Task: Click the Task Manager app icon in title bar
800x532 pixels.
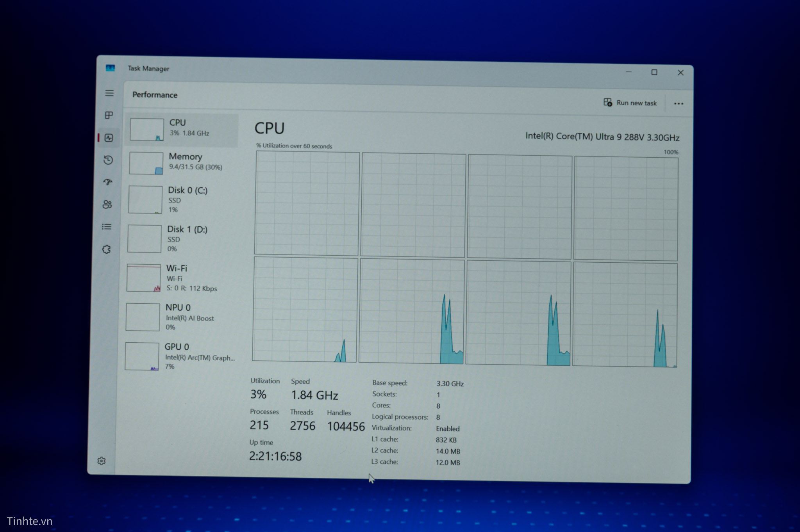Action: tap(110, 68)
